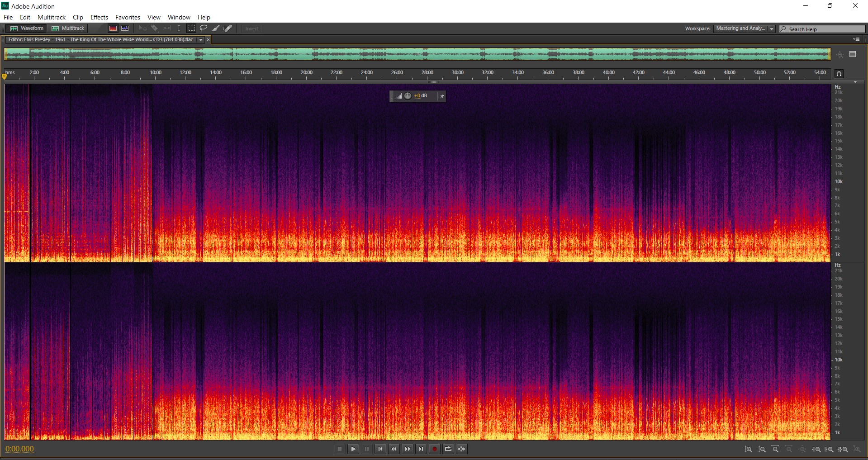Select the Time Selection tool
This screenshot has height=460, width=868.
click(x=179, y=28)
